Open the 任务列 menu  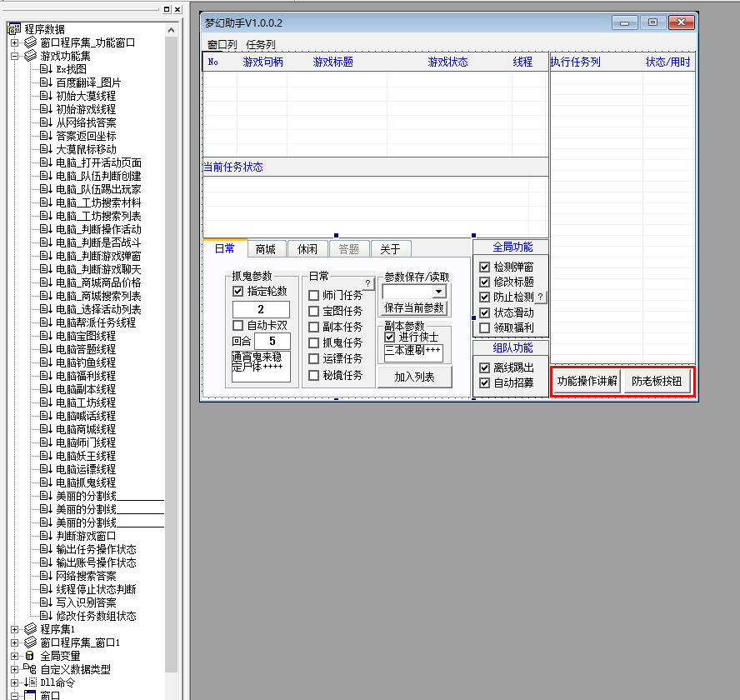(x=260, y=44)
